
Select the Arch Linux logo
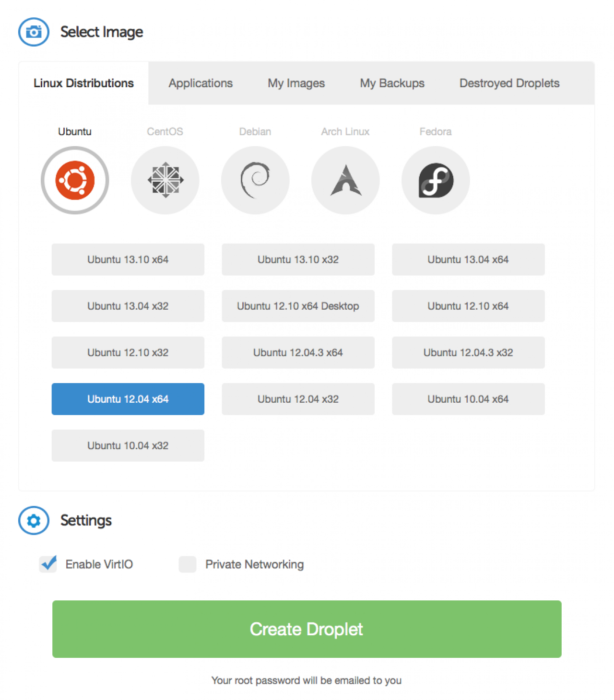345,180
